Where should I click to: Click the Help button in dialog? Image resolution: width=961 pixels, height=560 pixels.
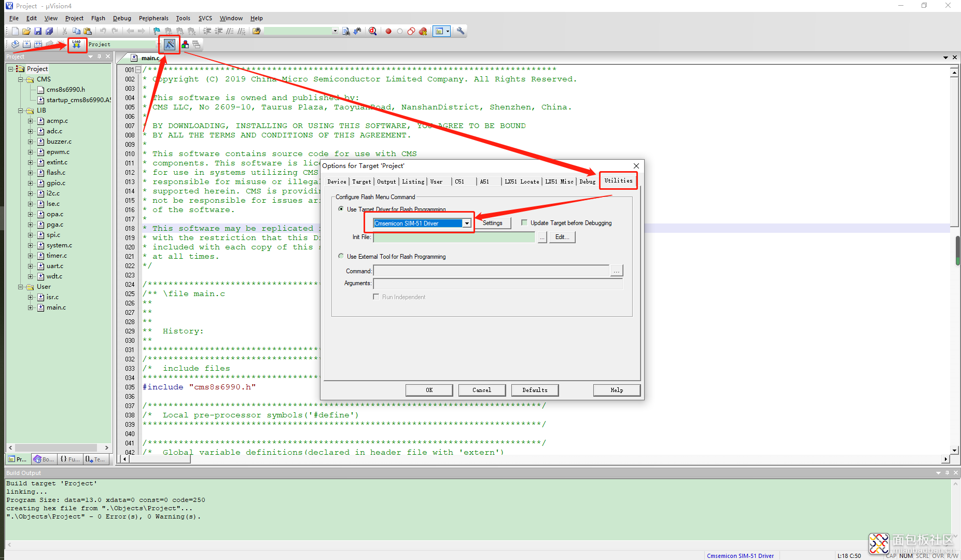click(x=617, y=390)
